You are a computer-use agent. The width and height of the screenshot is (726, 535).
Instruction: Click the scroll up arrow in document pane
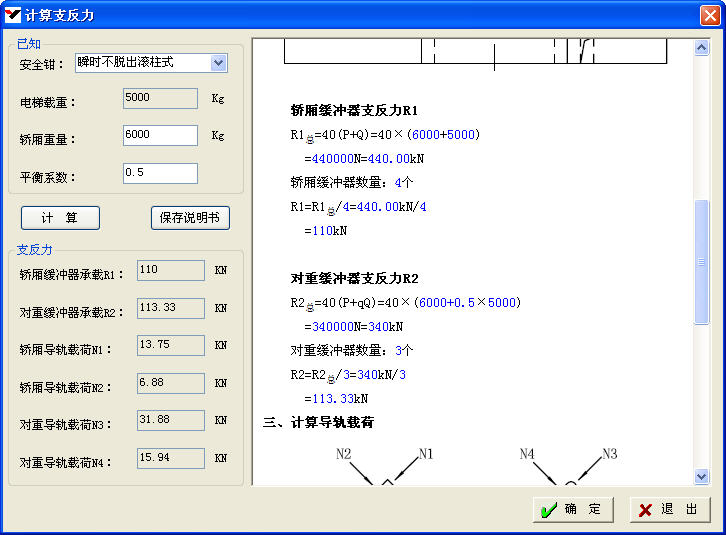point(701,47)
